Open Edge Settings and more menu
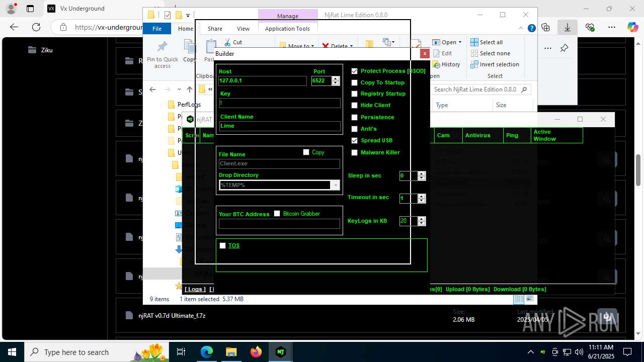The height and width of the screenshot is (362, 644). pyautogui.click(x=612, y=27)
